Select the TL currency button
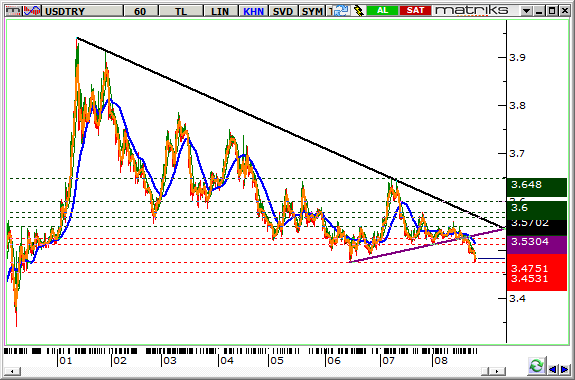This screenshot has width=575, height=380. coord(181,11)
